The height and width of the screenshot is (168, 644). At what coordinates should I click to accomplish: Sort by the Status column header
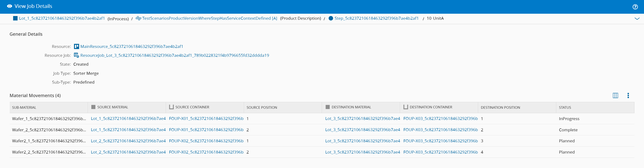(565, 108)
